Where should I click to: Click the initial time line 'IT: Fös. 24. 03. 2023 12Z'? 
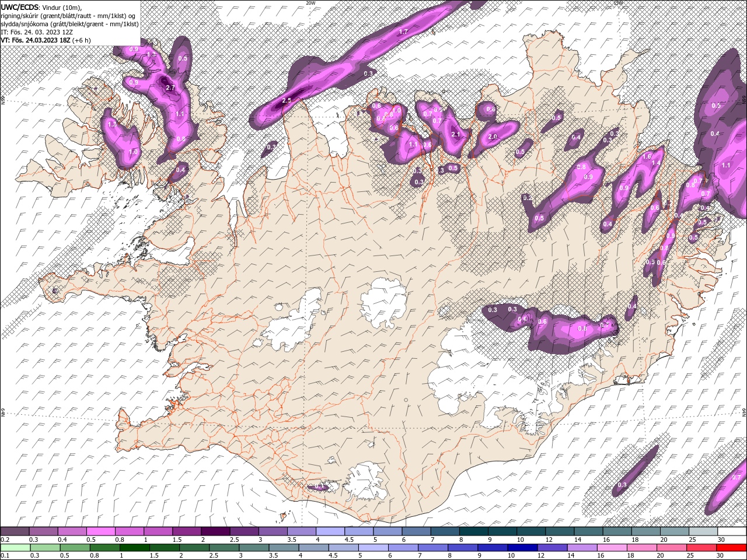coord(36,32)
